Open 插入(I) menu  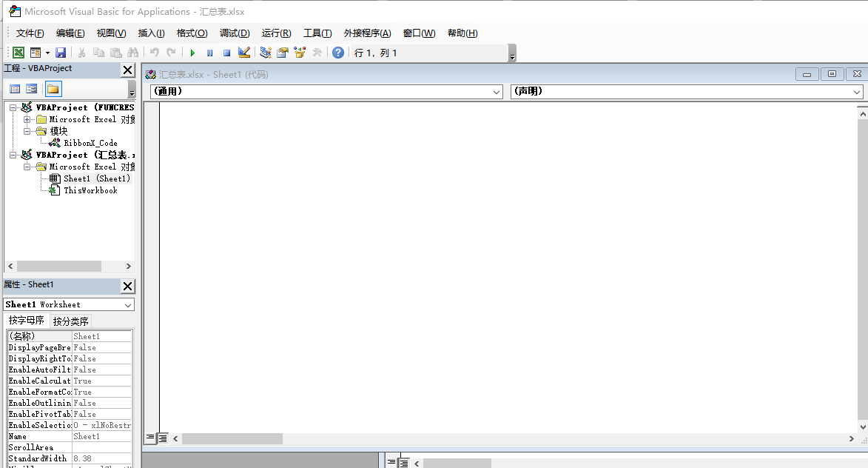(x=151, y=33)
